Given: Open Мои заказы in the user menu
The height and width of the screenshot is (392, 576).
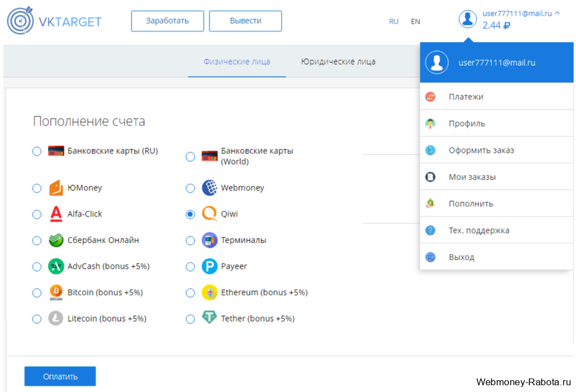Looking at the screenshot, I should [x=497, y=177].
